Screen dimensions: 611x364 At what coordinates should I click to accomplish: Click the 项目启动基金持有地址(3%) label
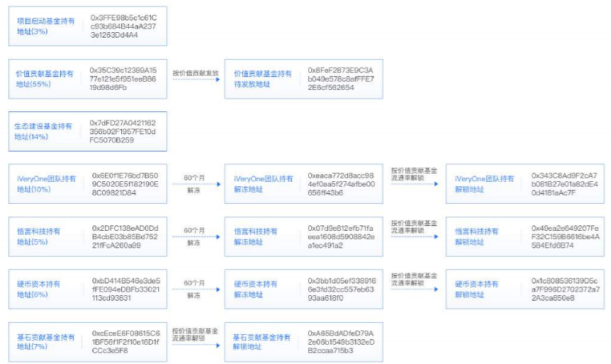(x=46, y=26)
